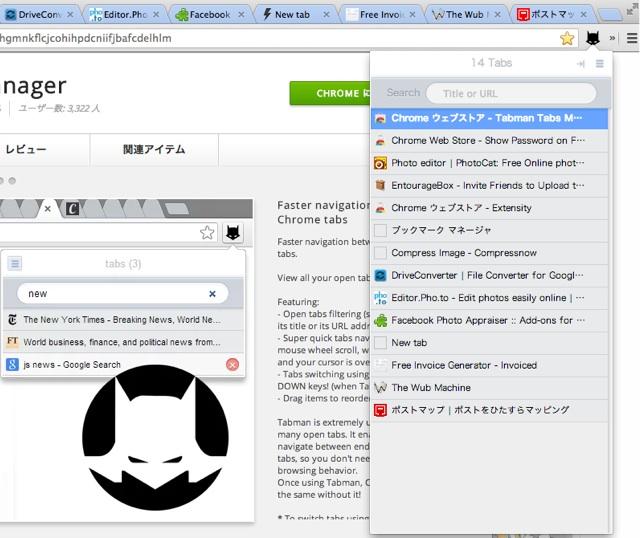This screenshot has height=538, width=640.
Task: Open the Chrome hamburger menu
Action: click(632, 38)
